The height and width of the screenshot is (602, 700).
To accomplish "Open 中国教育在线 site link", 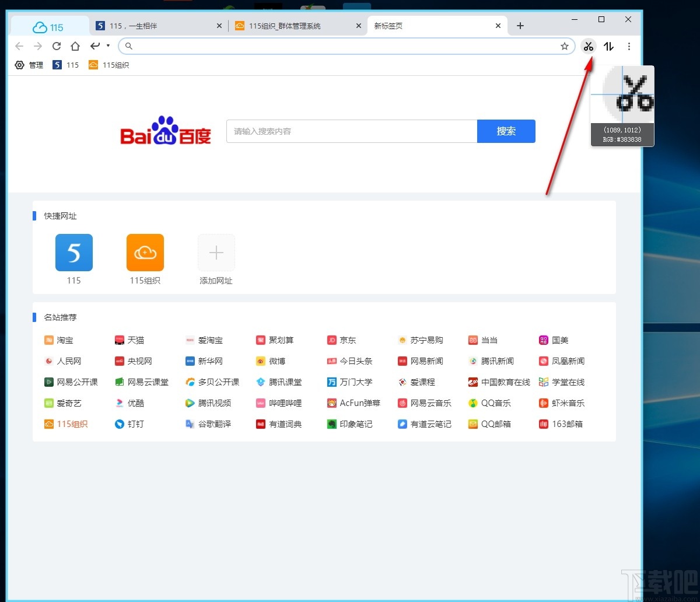I will click(499, 382).
